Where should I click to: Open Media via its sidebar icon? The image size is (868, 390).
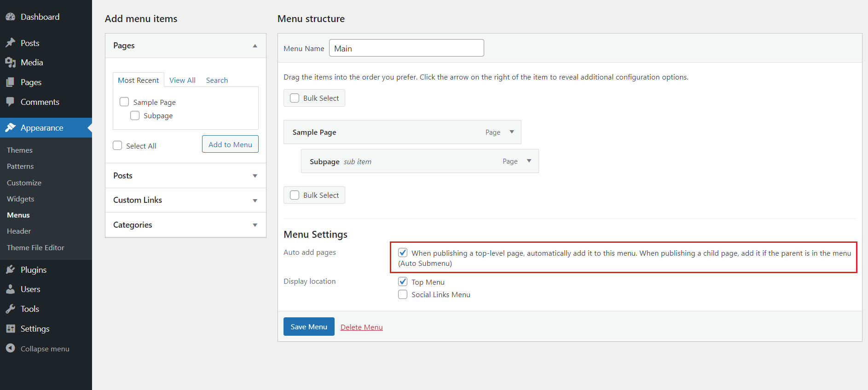coord(11,63)
